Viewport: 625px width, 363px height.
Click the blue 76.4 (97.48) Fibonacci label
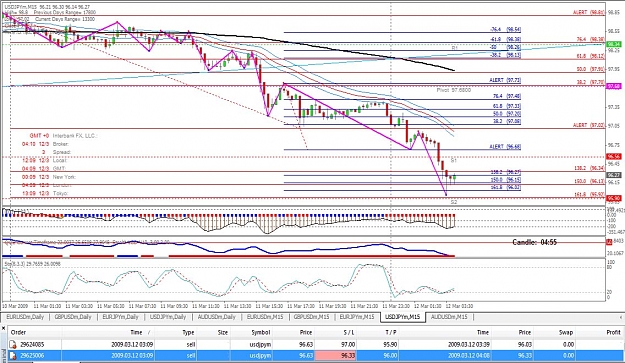click(x=507, y=96)
